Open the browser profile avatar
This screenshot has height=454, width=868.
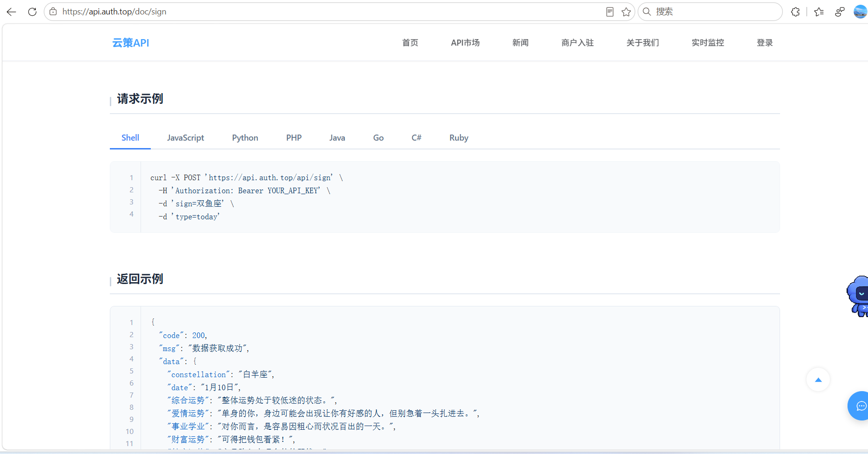click(x=860, y=12)
